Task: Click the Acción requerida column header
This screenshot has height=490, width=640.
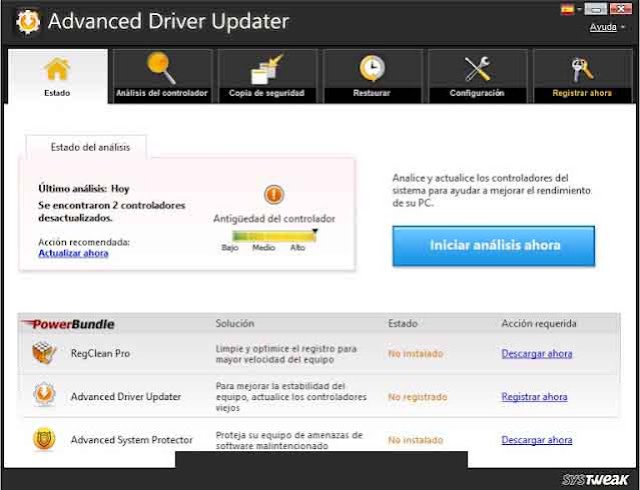Action: 539,324
